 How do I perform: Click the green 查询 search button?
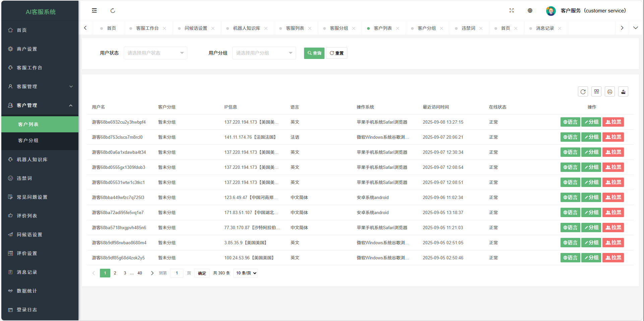click(314, 53)
